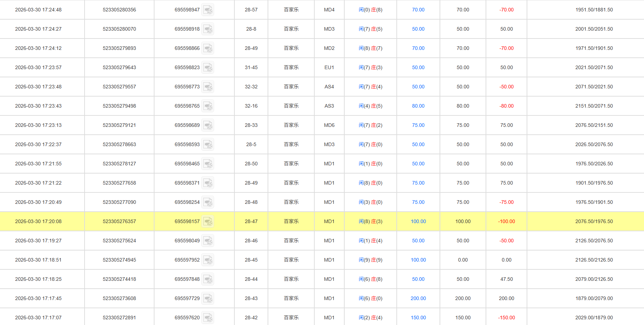Open video replay for game 695597729
Viewport: 644px width, 325px height.
click(x=208, y=298)
